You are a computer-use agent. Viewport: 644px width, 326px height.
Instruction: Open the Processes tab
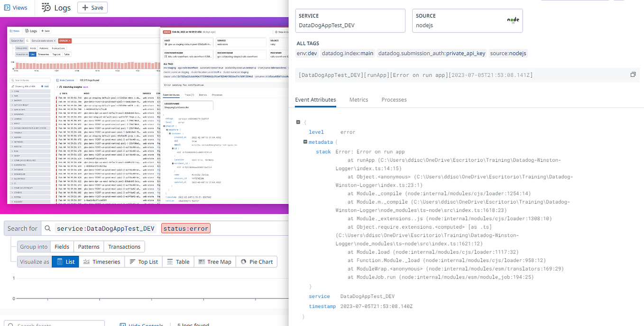(x=394, y=100)
